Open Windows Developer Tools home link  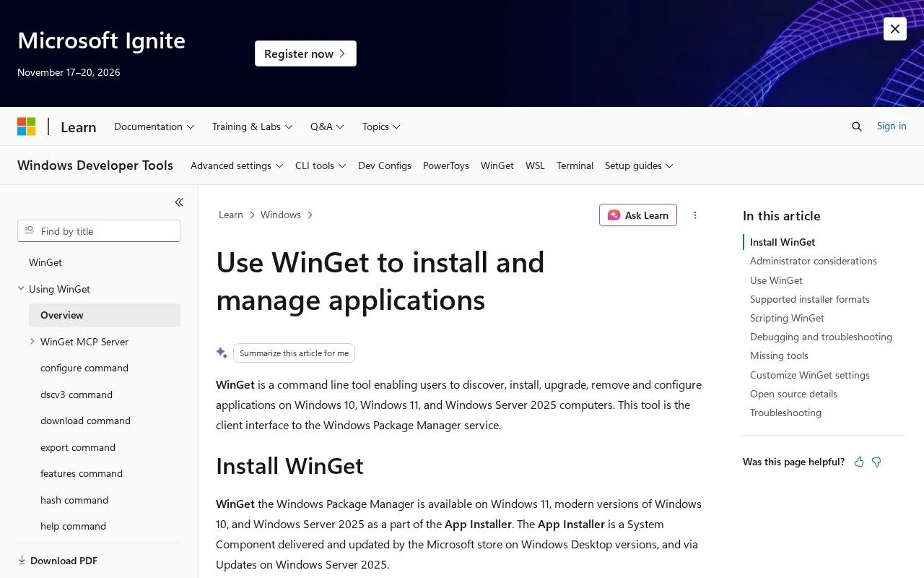point(95,165)
